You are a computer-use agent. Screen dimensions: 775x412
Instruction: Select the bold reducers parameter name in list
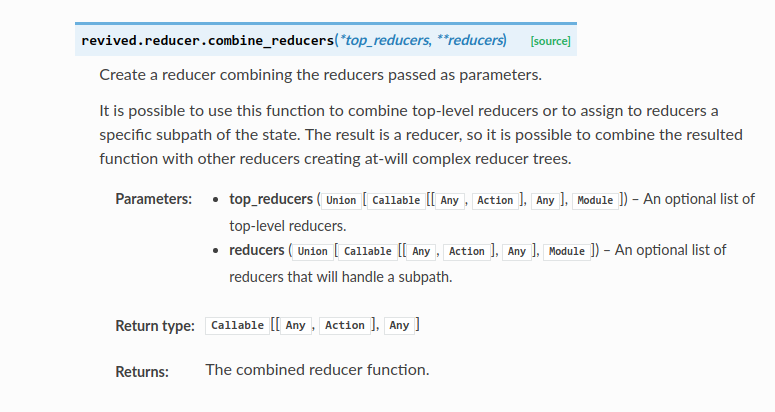[x=256, y=250]
